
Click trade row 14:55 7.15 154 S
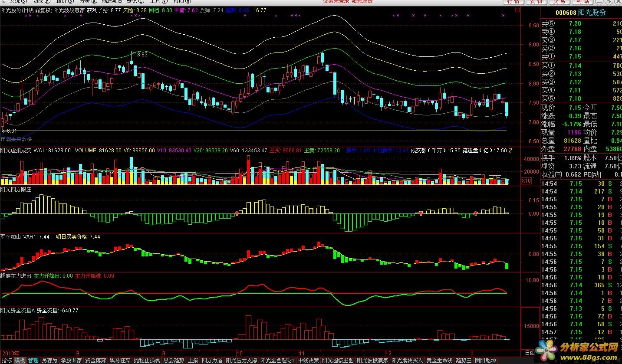click(581, 246)
